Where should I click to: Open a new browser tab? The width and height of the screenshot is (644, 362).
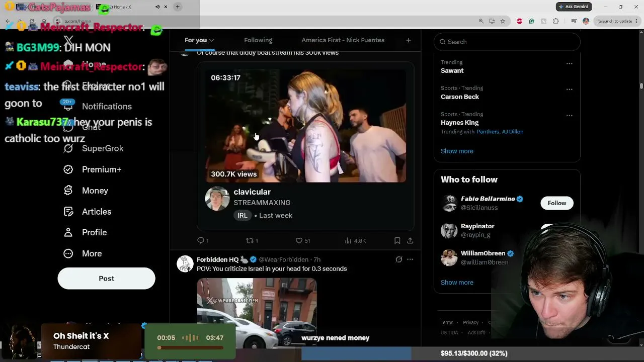point(178,7)
